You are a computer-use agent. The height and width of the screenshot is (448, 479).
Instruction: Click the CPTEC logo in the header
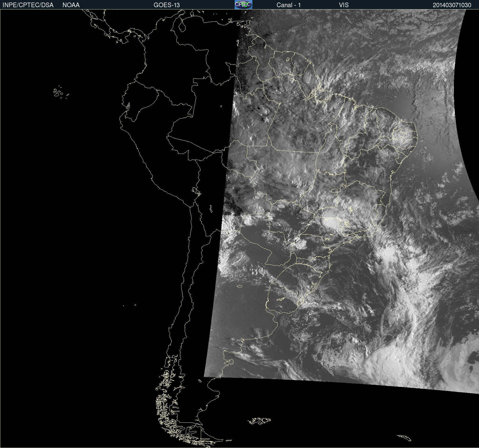pos(243,5)
